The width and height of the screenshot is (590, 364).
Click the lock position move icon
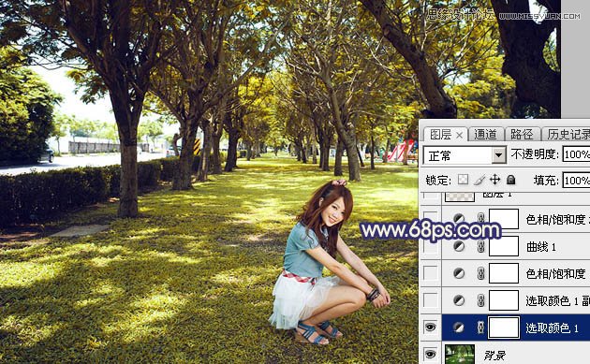click(x=494, y=180)
